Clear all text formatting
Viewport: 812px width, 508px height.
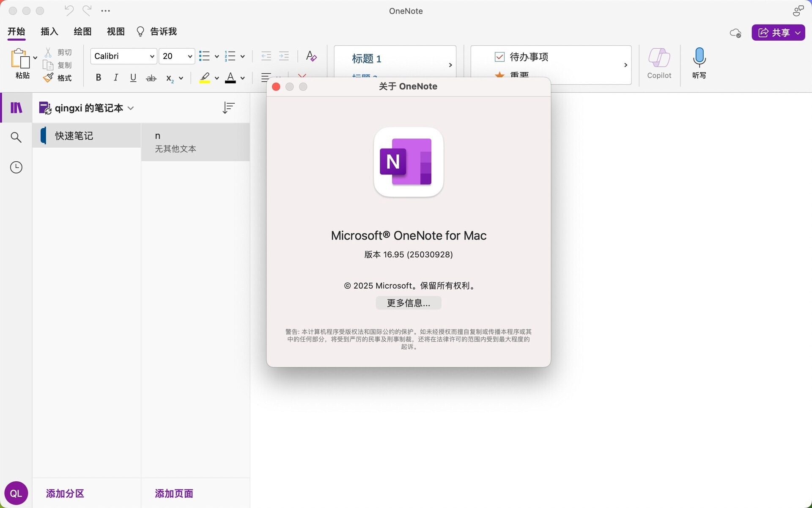311,56
